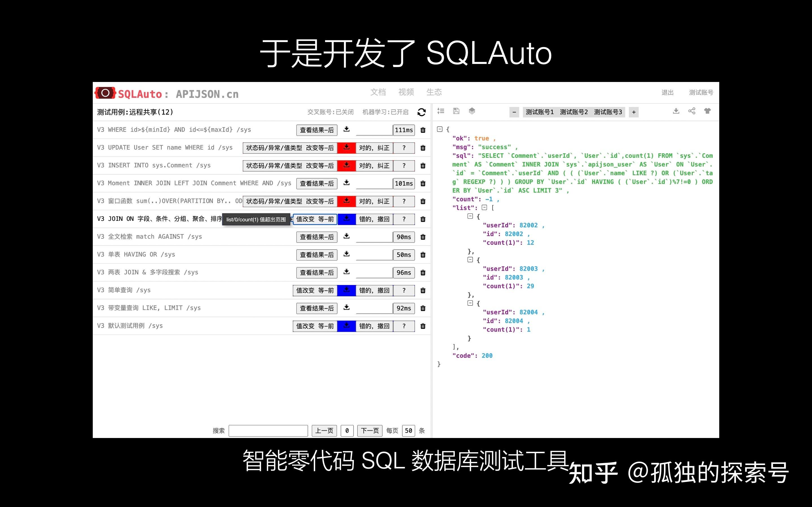Collapse the "list" array node
Image resolution: width=812 pixels, height=507 pixels.
[x=484, y=208]
